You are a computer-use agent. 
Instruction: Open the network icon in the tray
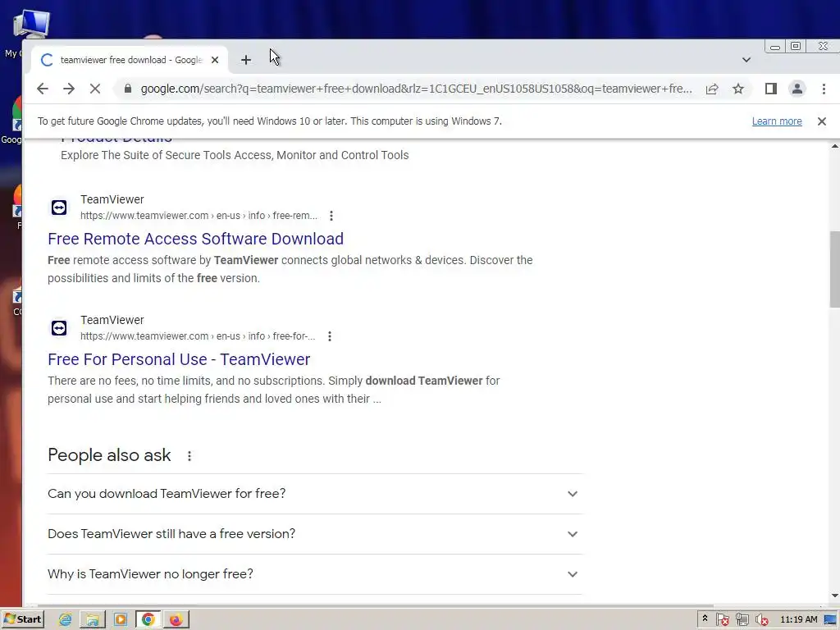pyautogui.click(x=742, y=620)
